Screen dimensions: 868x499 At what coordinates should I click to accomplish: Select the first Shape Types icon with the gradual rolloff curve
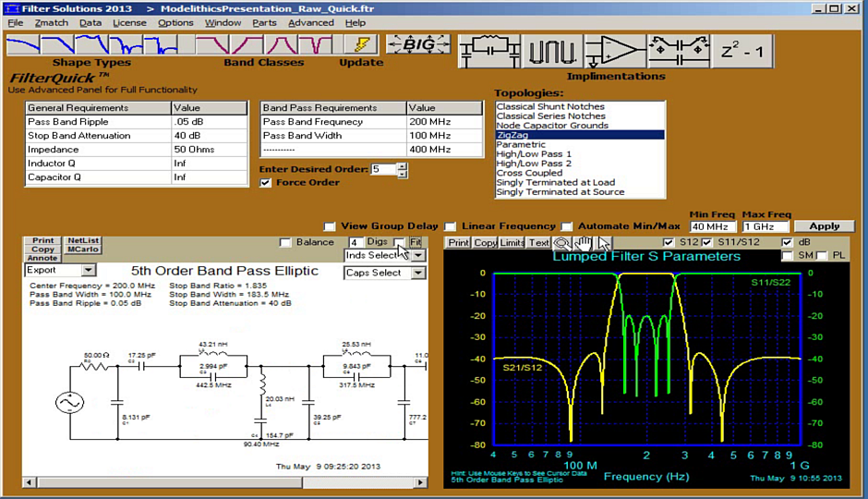[x=23, y=44]
